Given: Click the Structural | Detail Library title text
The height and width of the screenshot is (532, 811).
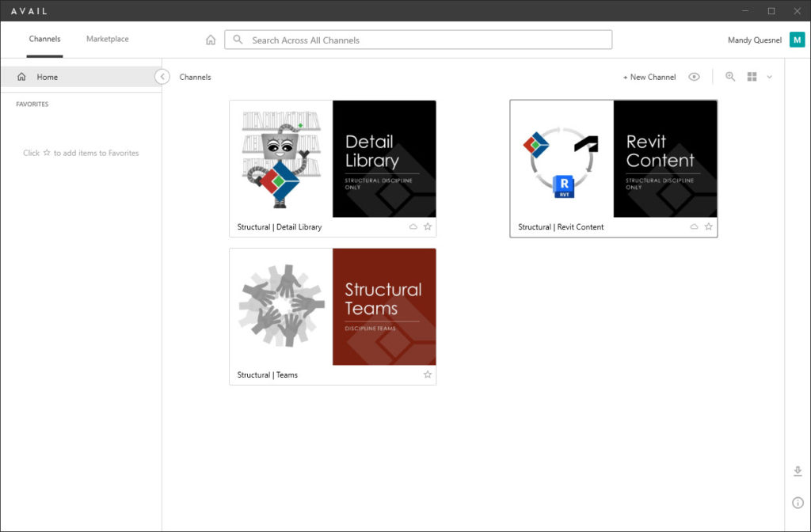Looking at the screenshot, I should click(280, 227).
